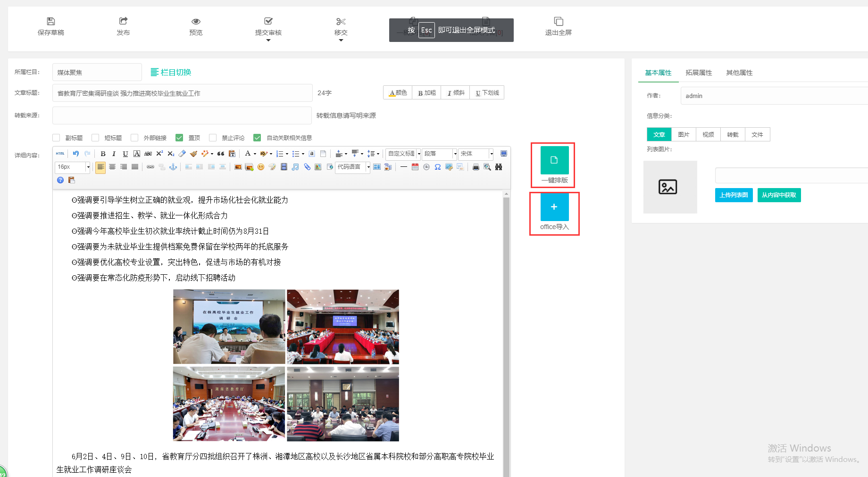Check the 短标题 checkbox

96,138
